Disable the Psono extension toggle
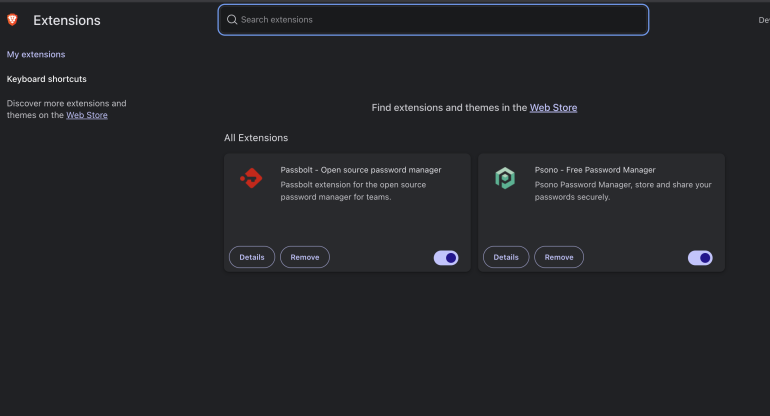770x416 pixels. click(700, 258)
